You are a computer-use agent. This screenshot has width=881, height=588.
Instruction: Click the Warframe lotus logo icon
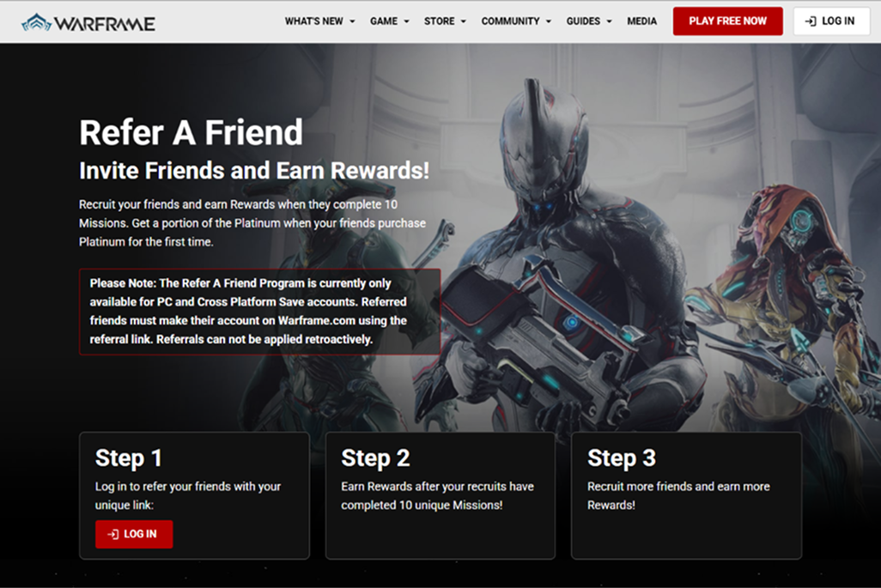[x=36, y=22]
